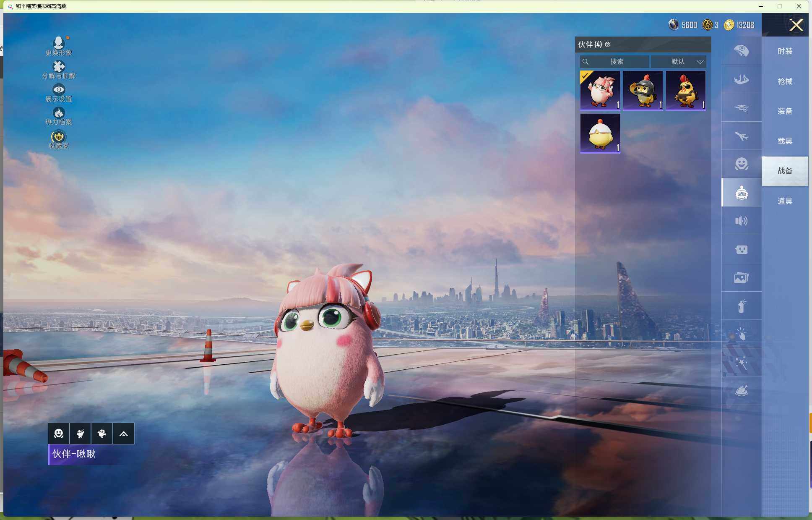The image size is (812, 520).
Task: Maximize the emulator window
Action: (x=780, y=6)
